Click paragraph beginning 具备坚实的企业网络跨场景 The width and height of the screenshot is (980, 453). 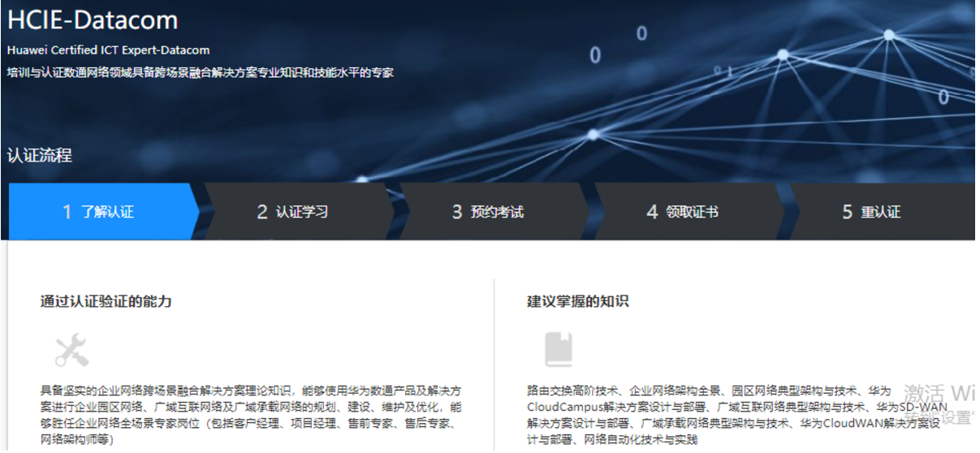click(x=252, y=415)
